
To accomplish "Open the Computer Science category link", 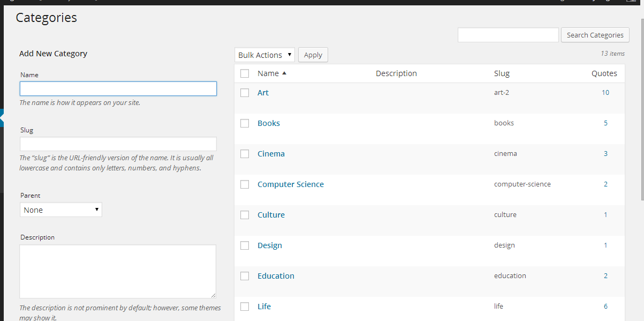I will 291,184.
